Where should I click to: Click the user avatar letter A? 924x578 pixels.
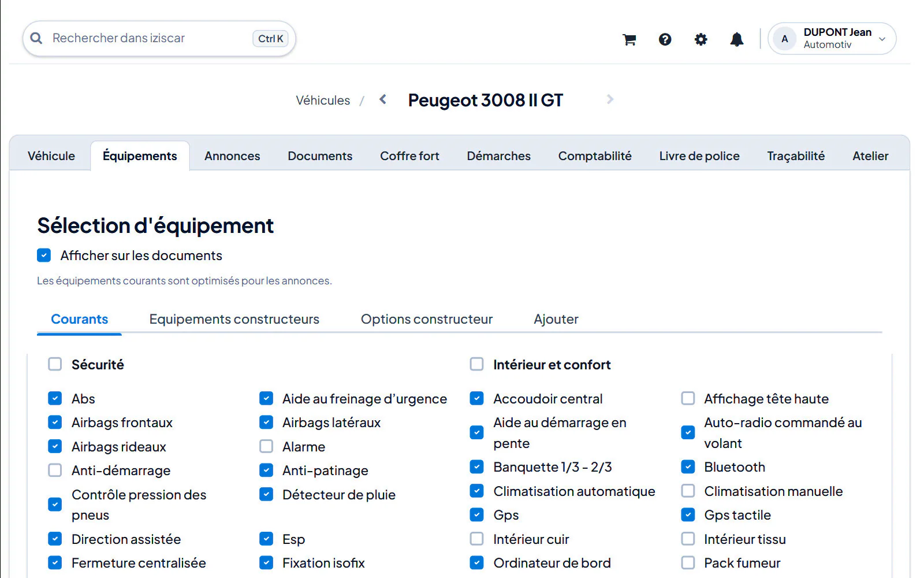pos(784,39)
